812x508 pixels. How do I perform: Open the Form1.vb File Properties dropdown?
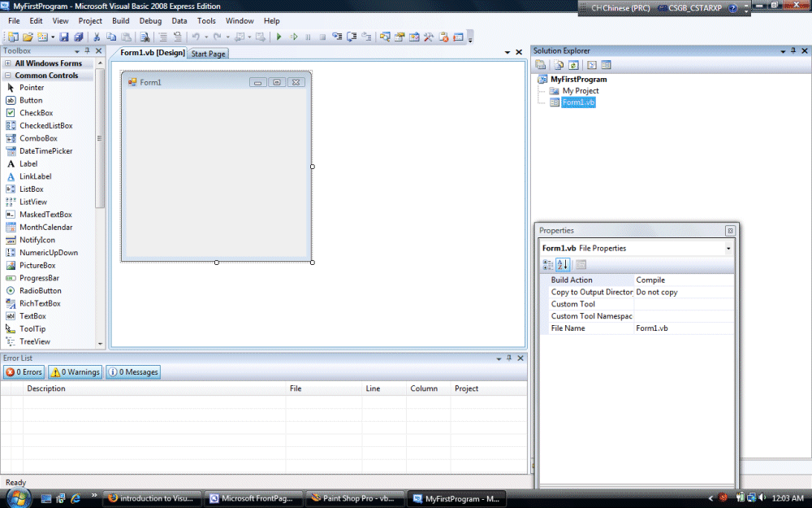click(728, 248)
